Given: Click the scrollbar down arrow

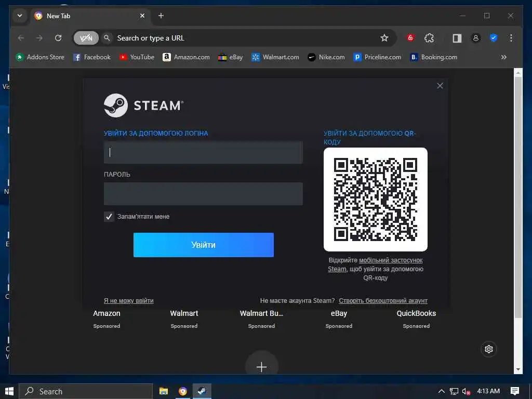Looking at the screenshot, I should point(518,369).
